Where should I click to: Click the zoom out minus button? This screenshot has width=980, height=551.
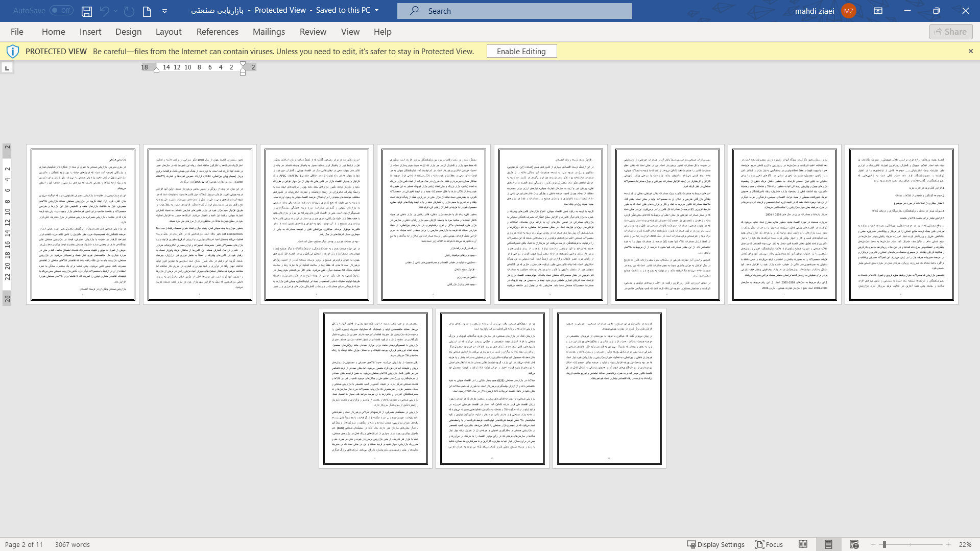pyautogui.click(x=873, y=544)
